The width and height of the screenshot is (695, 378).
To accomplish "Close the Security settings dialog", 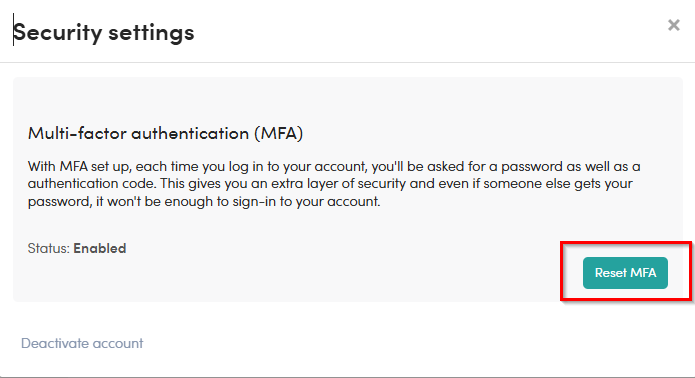I will pos(673,25).
